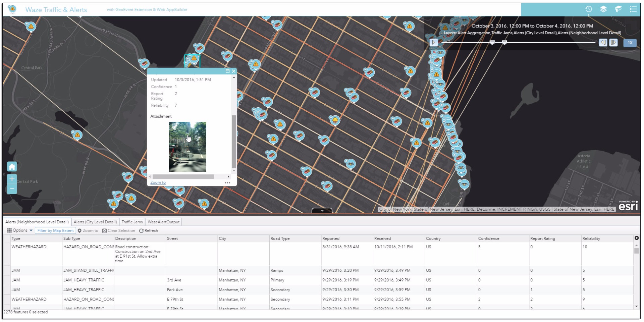Sort table by Road Type column

[x=296, y=238]
